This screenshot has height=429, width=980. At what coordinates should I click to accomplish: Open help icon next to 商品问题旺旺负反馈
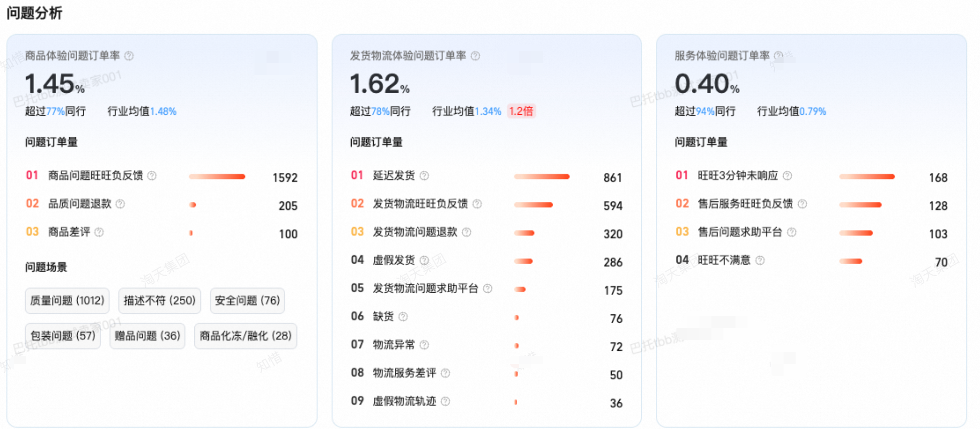tap(152, 175)
